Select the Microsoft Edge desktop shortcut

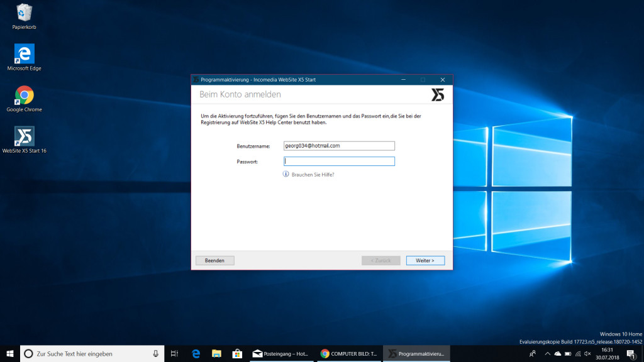click(x=25, y=57)
